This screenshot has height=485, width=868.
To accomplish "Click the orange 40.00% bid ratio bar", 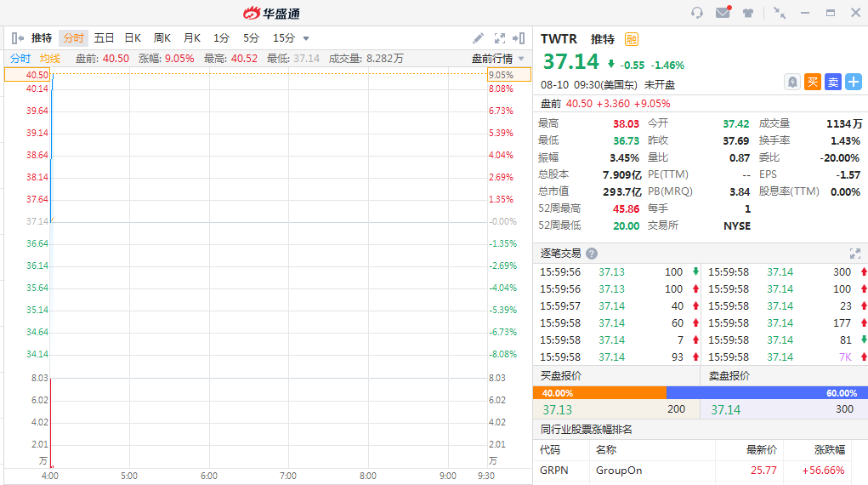I will click(x=599, y=393).
